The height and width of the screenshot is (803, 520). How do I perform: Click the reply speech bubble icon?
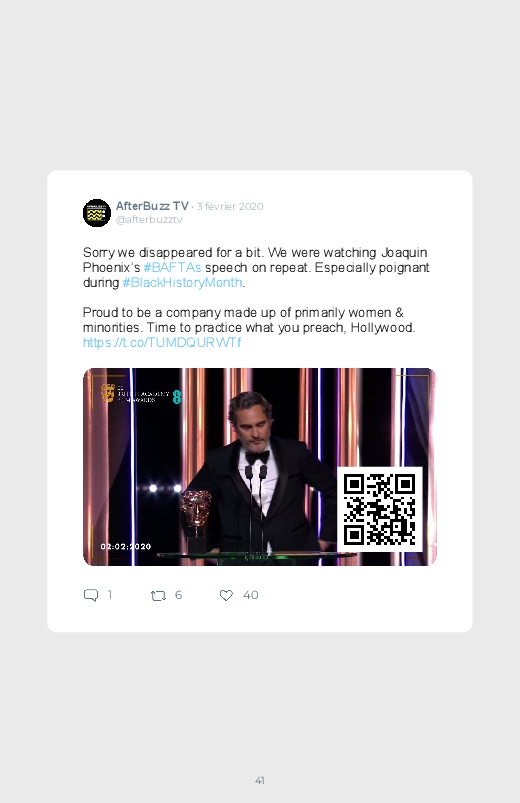click(91, 595)
